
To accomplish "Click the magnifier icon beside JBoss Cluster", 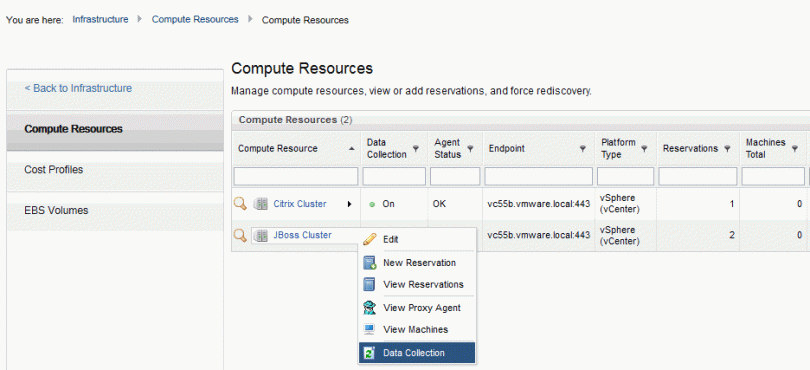I will click(x=240, y=236).
